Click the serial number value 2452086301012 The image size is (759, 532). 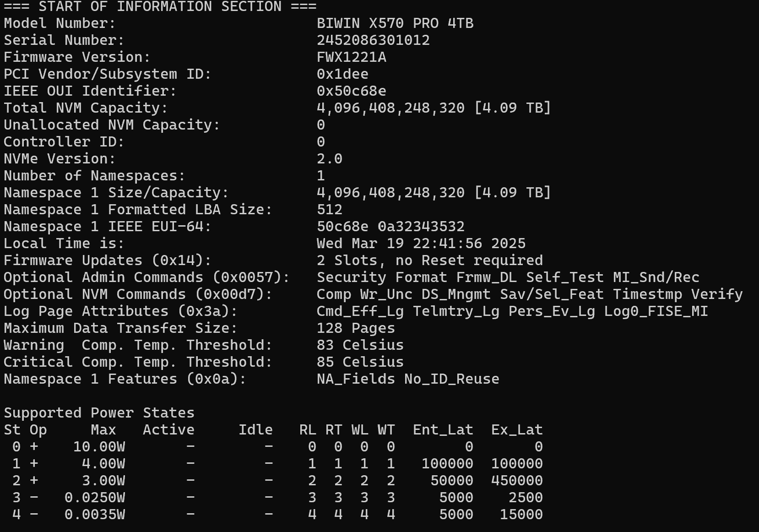coord(373,40)
